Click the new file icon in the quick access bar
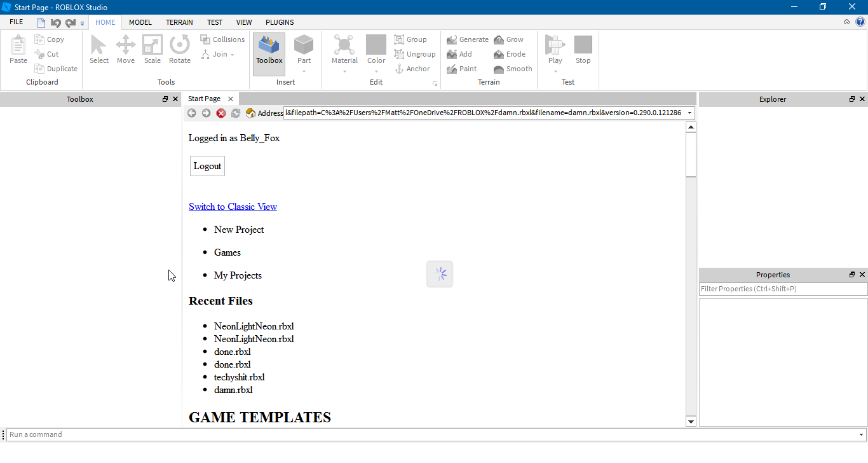Viewport: 868px width, 463px height. (x=41, y=23)
